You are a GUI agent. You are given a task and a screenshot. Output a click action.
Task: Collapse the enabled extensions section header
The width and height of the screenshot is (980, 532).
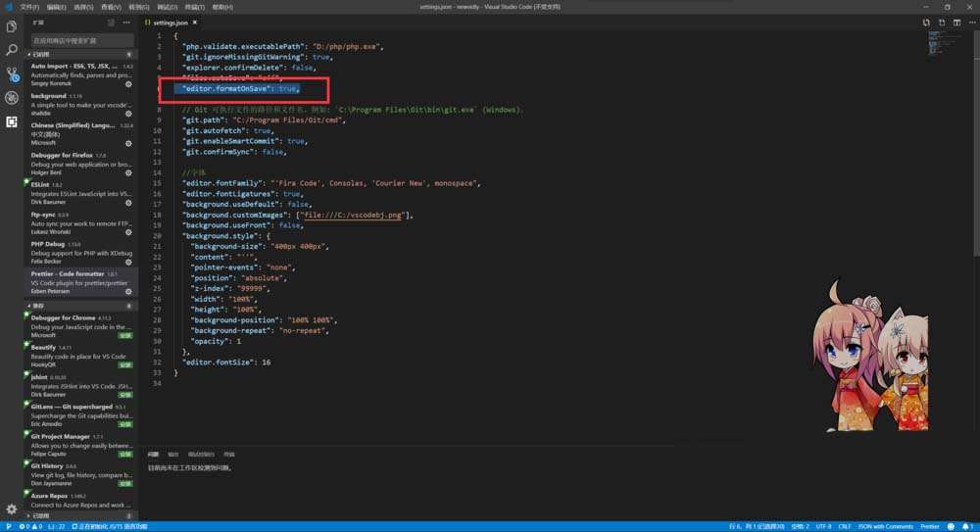point(41,55)
